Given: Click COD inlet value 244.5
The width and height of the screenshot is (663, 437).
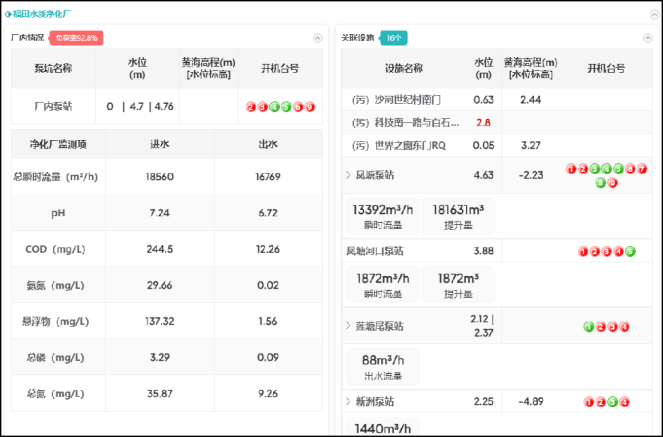Looking at the screenshot, I should tap(159, 249).
